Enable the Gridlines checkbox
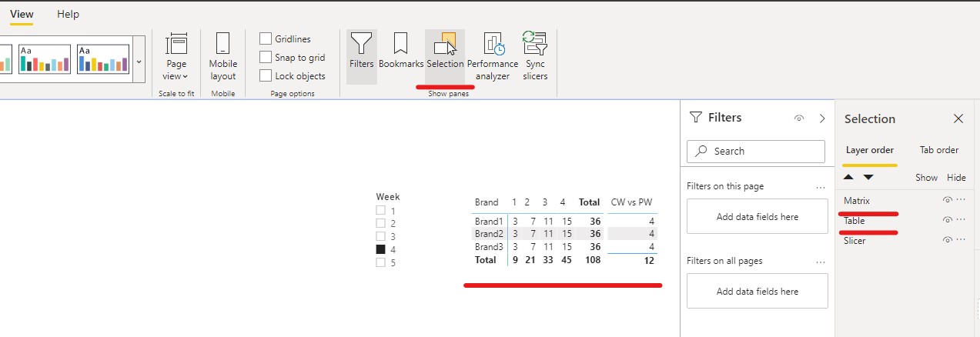Screen dimensions: 980x337 coord(266,38)
